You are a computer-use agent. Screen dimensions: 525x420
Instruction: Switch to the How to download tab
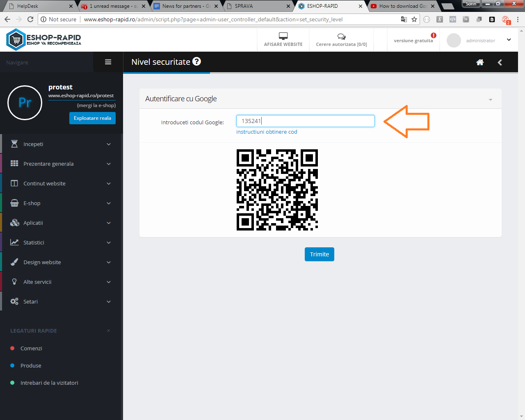click(x=403, y=6)
